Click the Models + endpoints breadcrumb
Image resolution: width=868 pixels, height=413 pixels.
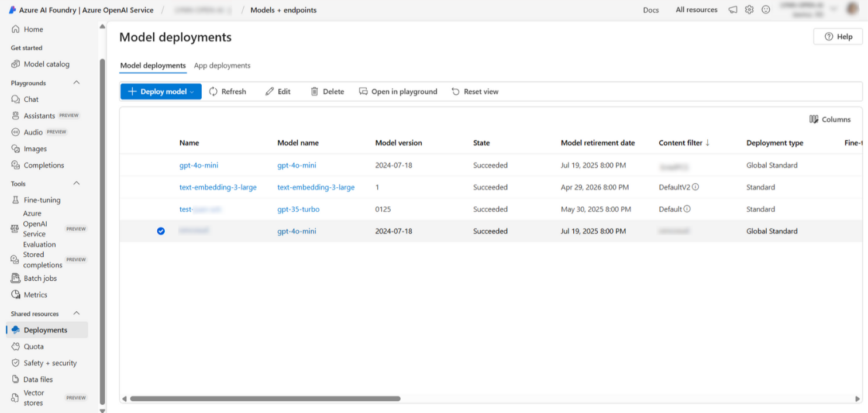pos(284,10)
